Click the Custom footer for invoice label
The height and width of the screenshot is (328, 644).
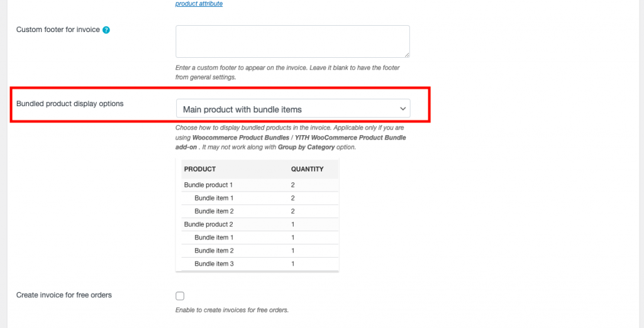pos(58,30)
